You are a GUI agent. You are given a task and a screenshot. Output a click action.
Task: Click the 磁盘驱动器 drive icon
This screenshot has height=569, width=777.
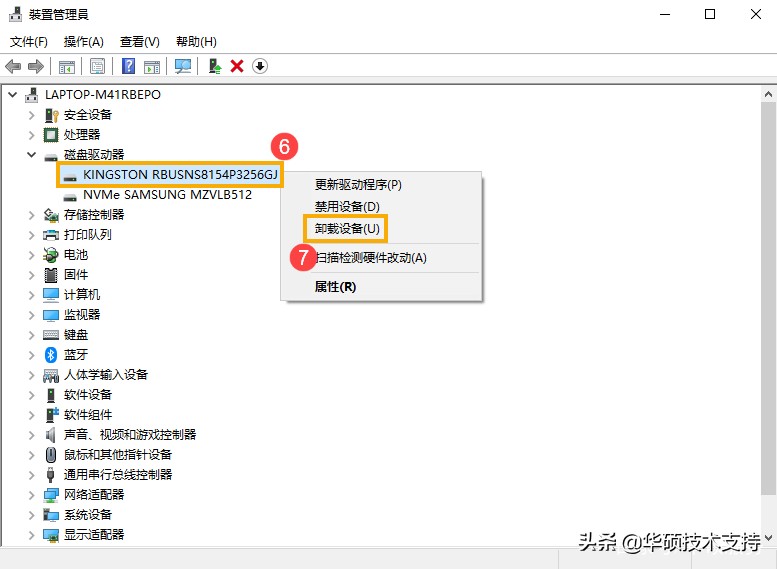click(51, 157)
